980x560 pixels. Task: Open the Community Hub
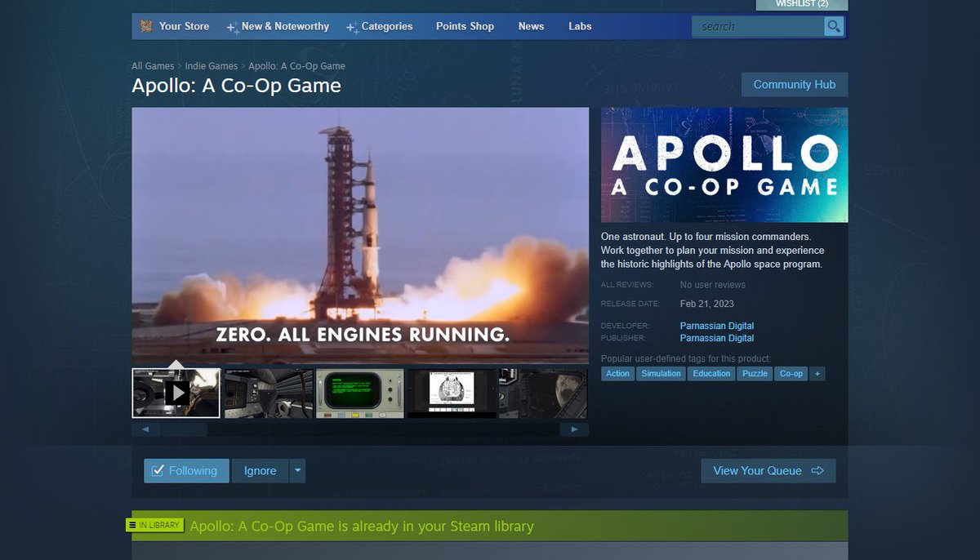(795, 85)
